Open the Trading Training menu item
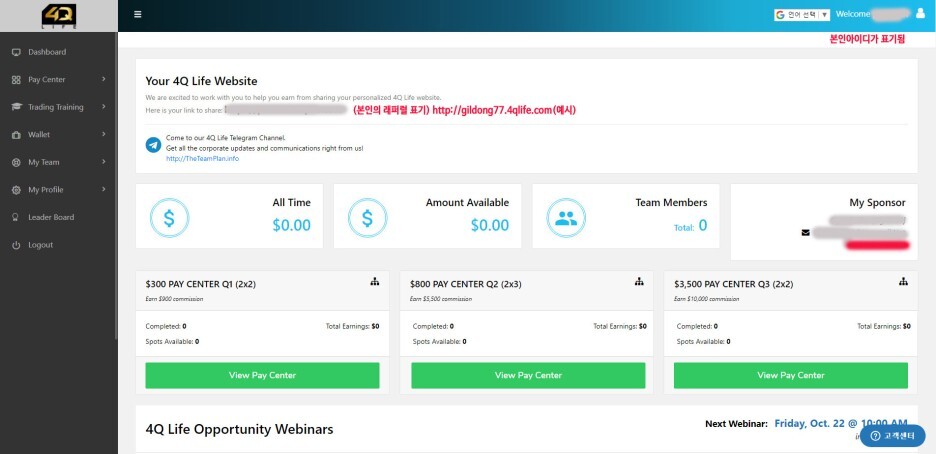This screenshot has height=454, width=936. coord(58,107)
